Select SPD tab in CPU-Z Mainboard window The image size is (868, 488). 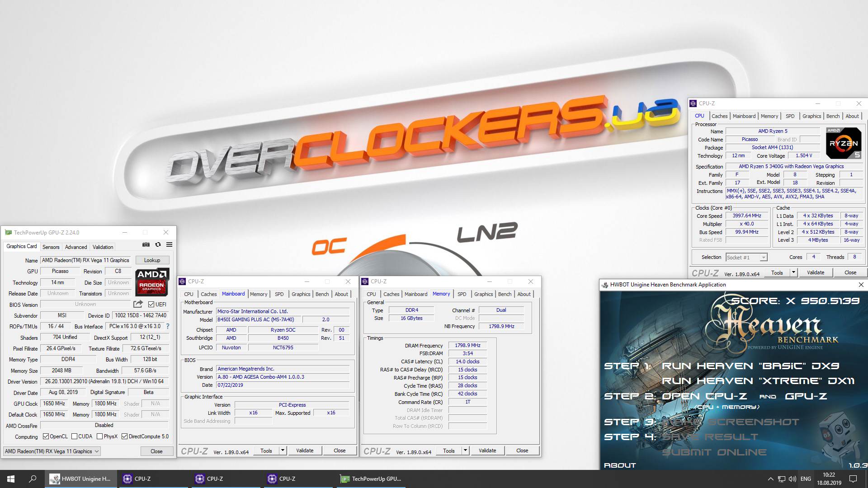click(279, 294)
